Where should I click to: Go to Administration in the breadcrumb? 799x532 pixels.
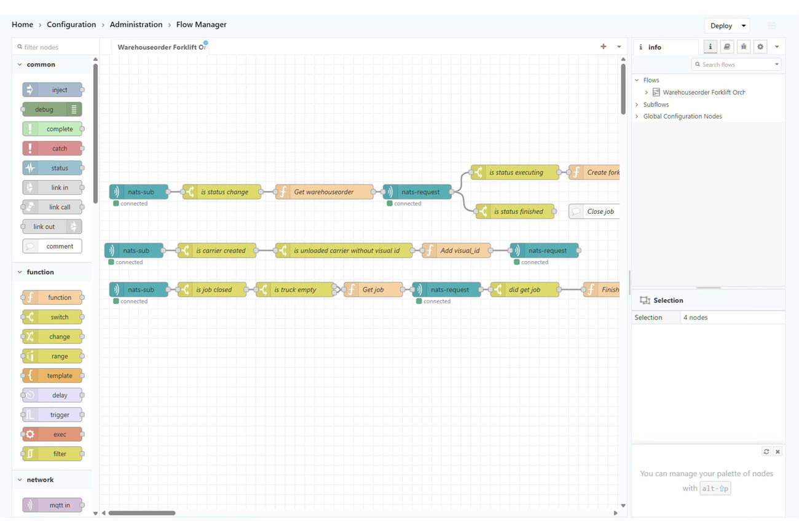[136, 25]
